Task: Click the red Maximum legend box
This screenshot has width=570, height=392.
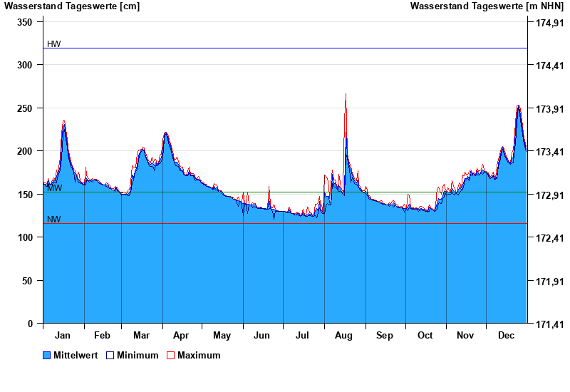Action: tap(170, 355)
